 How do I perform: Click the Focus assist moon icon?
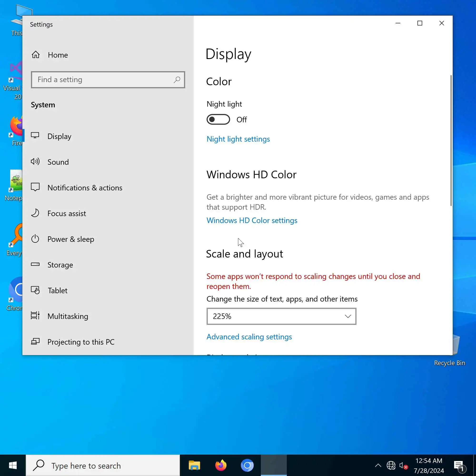coord(35,213)
